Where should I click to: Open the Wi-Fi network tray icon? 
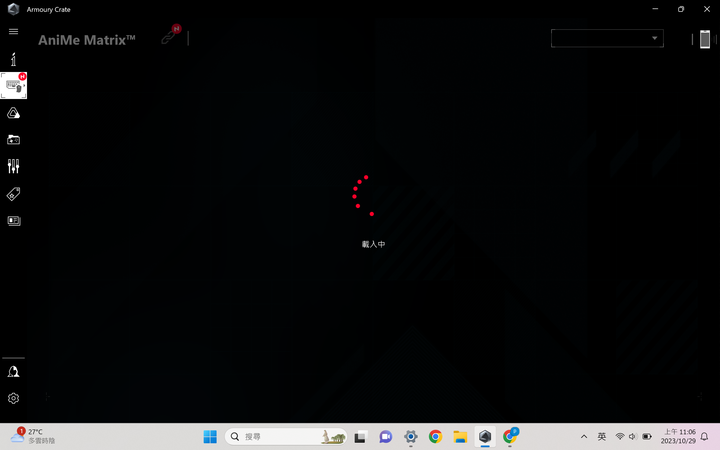point(619,437)
